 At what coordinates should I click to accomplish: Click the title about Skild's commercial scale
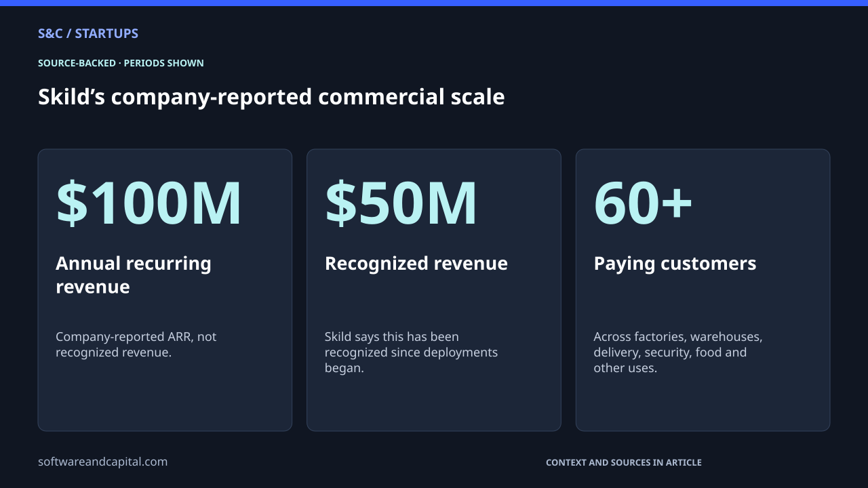[271, 97]
